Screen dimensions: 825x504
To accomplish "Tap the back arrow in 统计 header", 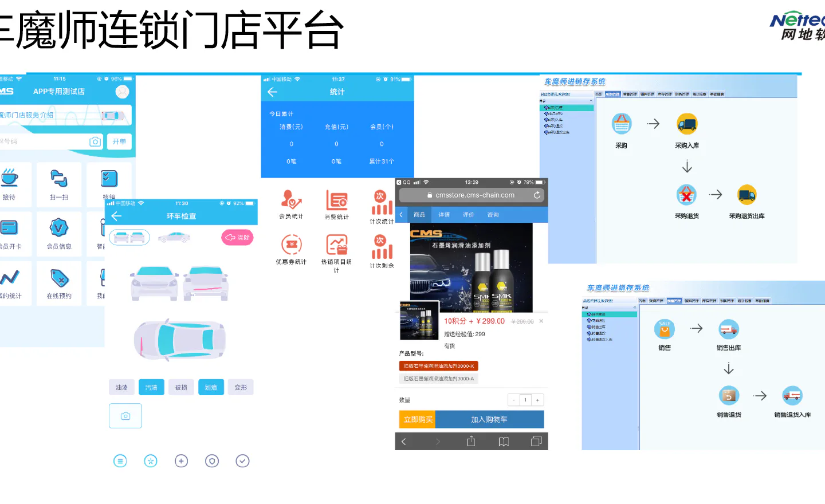I will click(x=273, y=92).
